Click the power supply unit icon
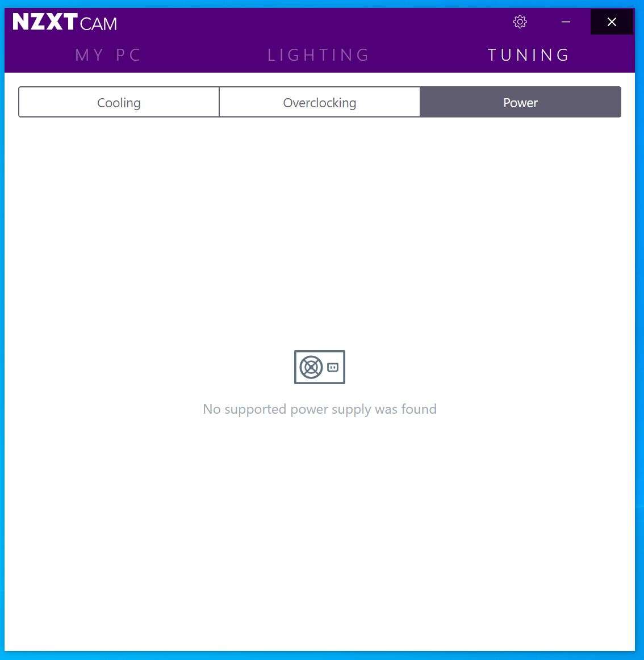This screenshot has width=644, height=660. coord(320,367)
